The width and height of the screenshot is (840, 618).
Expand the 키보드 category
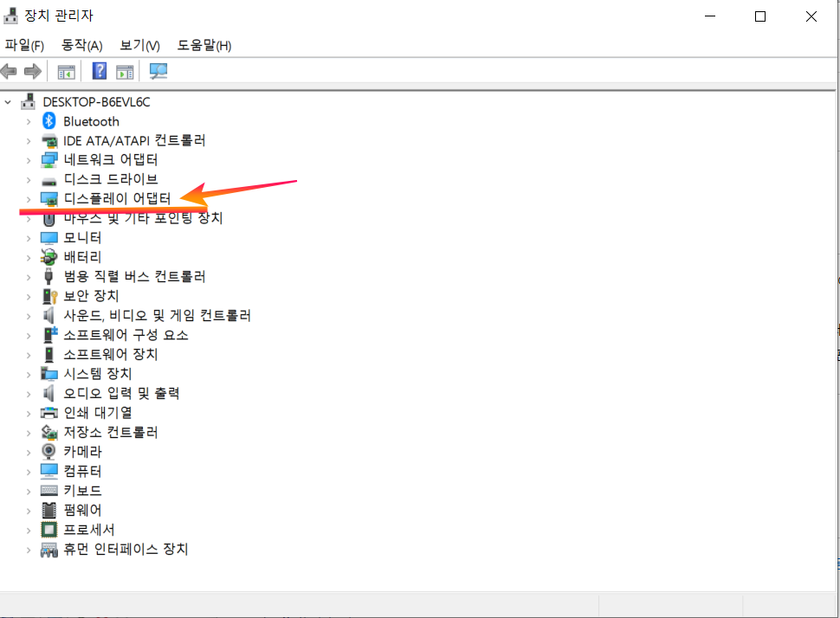tap(29, 491)
